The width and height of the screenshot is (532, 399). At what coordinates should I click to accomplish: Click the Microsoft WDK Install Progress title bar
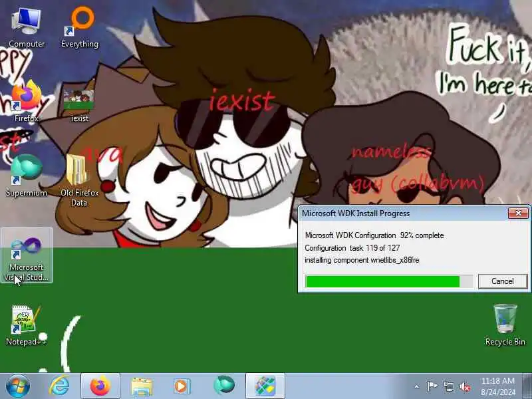coord(404,213)
